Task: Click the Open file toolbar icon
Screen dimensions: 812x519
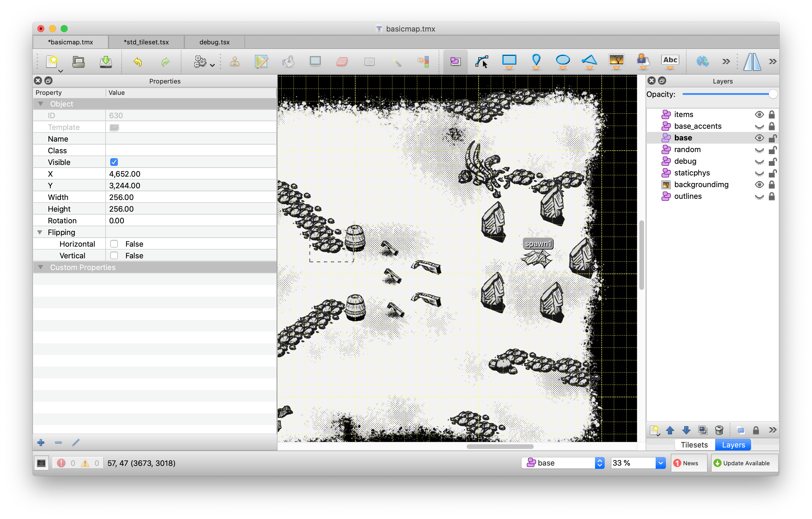Action: tap(78, 61)
